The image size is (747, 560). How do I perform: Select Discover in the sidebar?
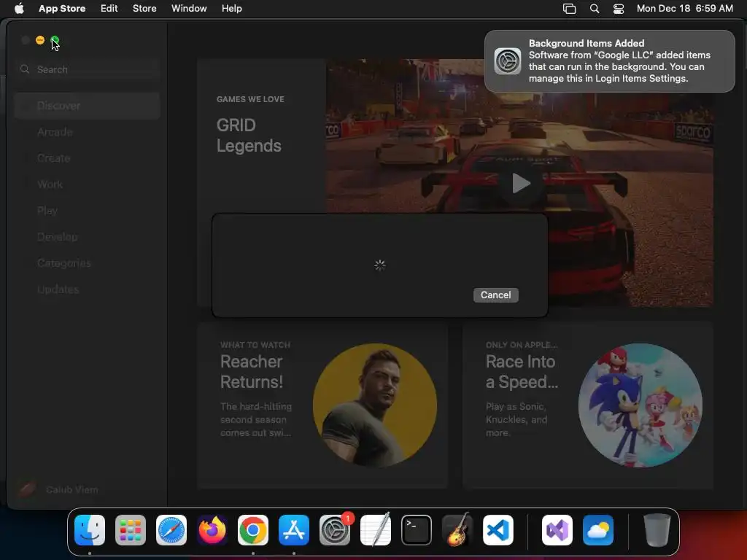pos(88,106)
